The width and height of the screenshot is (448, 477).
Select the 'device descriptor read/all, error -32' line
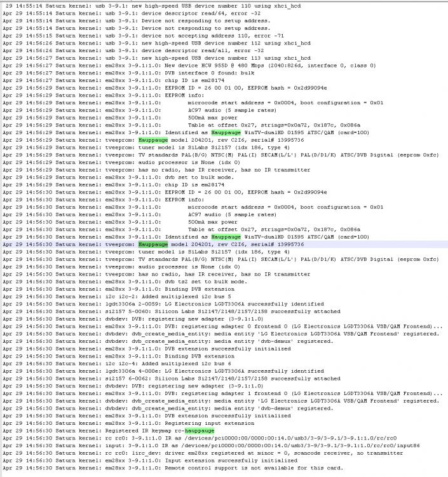tap(133, 50)
